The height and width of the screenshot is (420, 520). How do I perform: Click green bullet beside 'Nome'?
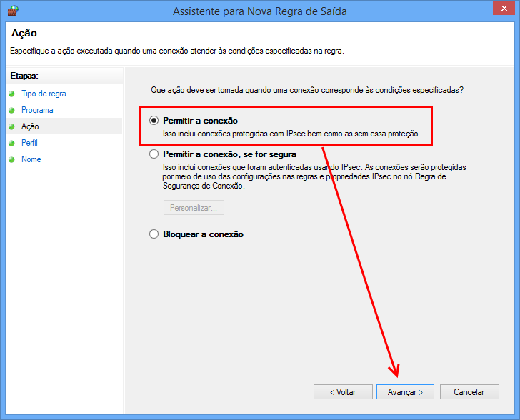pyautogui.click(x=12, y=159)
